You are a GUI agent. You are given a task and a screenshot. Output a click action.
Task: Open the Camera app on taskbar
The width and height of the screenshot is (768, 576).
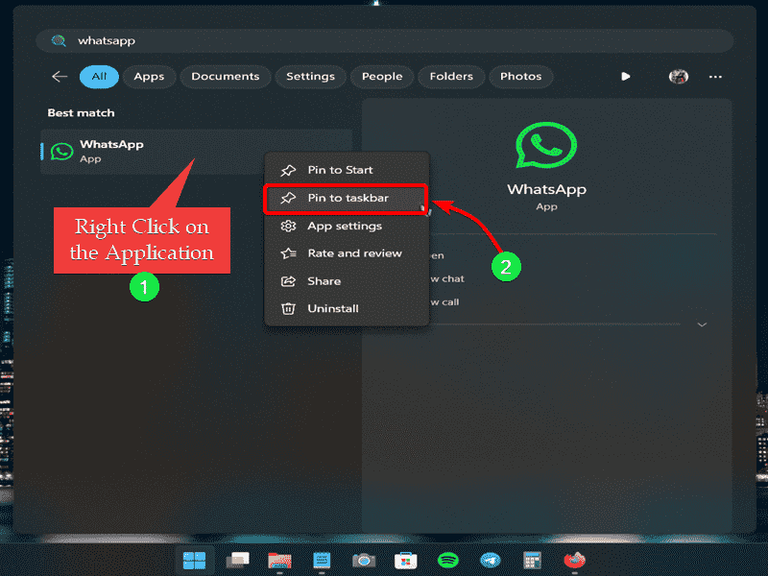pos(364,560)
